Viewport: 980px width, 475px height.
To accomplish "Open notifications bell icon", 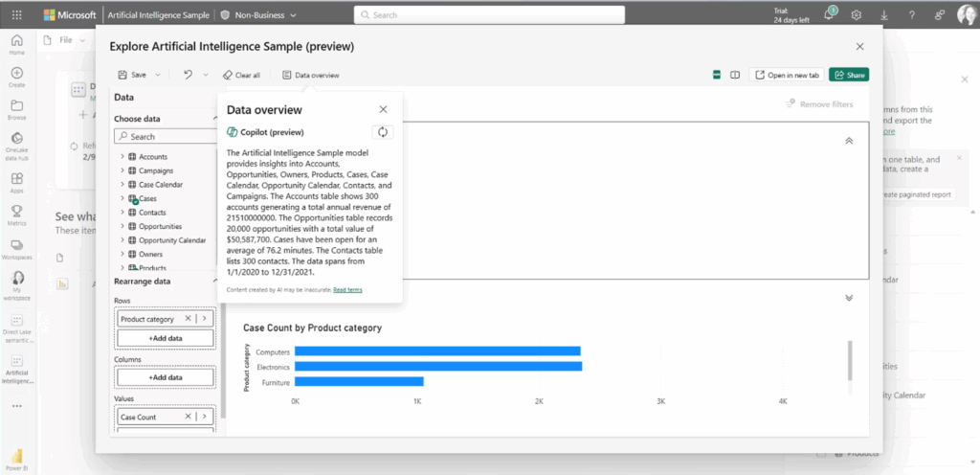I will pos(830,15).
